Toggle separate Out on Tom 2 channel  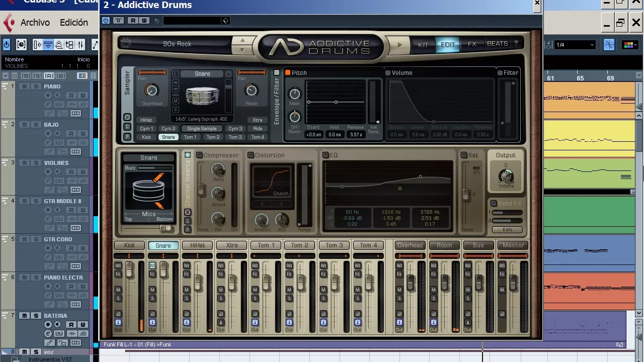[x=289, y=322]
